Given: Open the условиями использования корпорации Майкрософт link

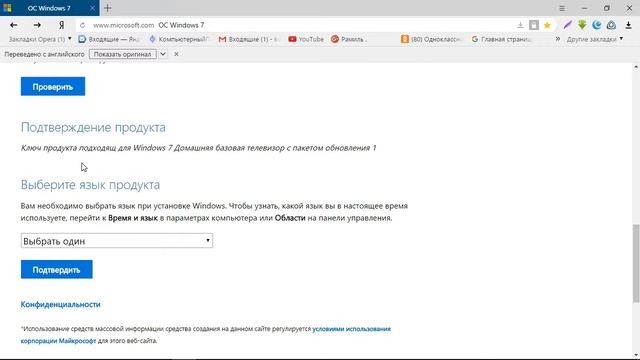Looking at the screenshot, I should pos(351,329).
